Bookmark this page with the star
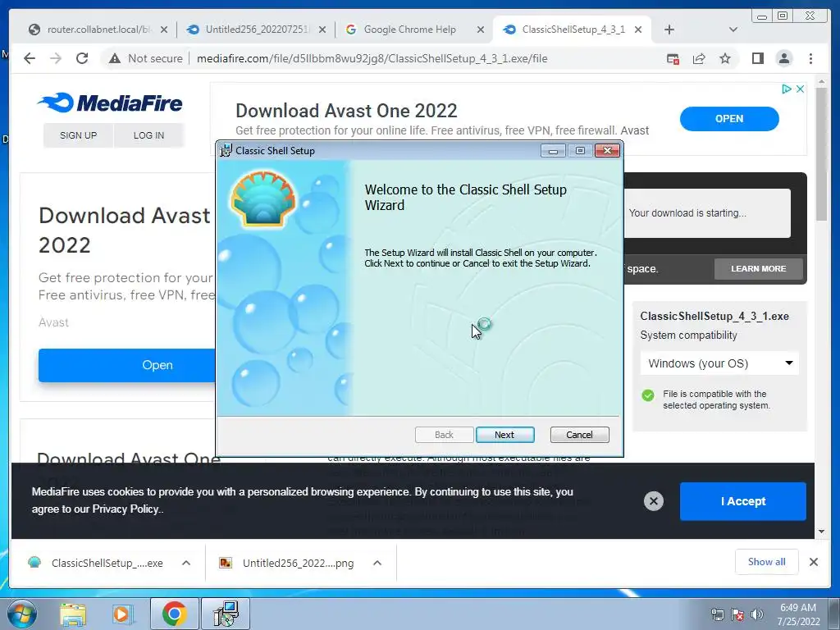Screen dimensions: 840x630 [725, 58]
